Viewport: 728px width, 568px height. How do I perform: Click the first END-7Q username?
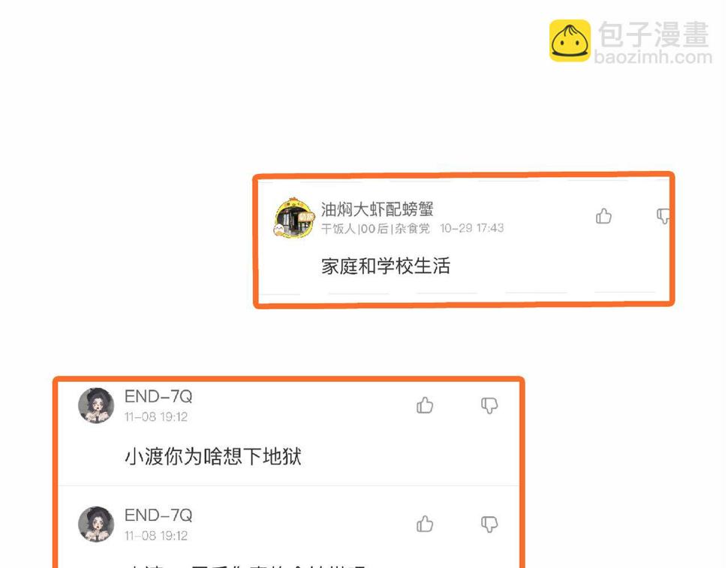[x=158, y=396]
